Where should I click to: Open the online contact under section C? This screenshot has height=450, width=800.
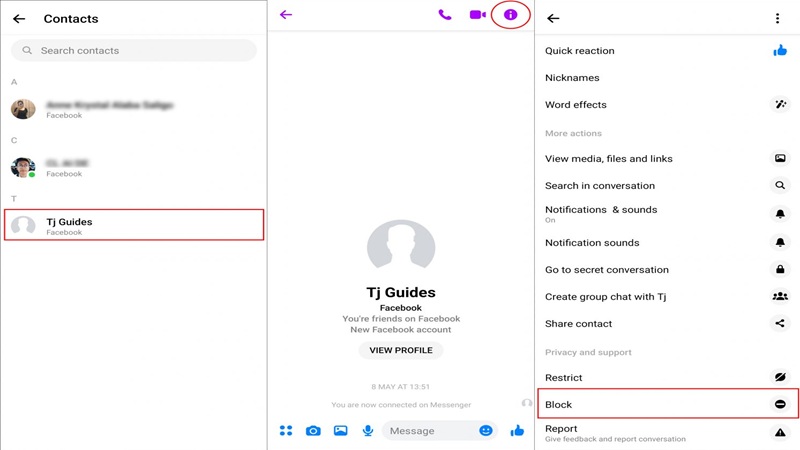(x=134, y=167)
